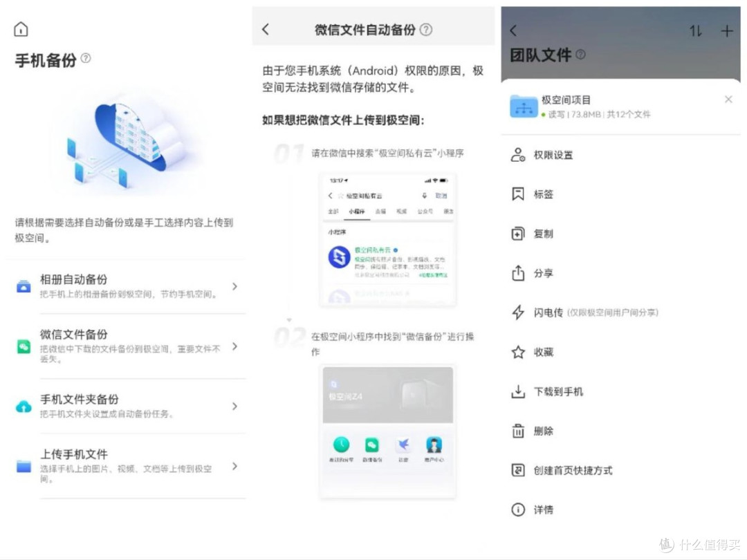Expand 手机文件夹备份 row chevron
The image size is (747, 560).
pos(234,407)
